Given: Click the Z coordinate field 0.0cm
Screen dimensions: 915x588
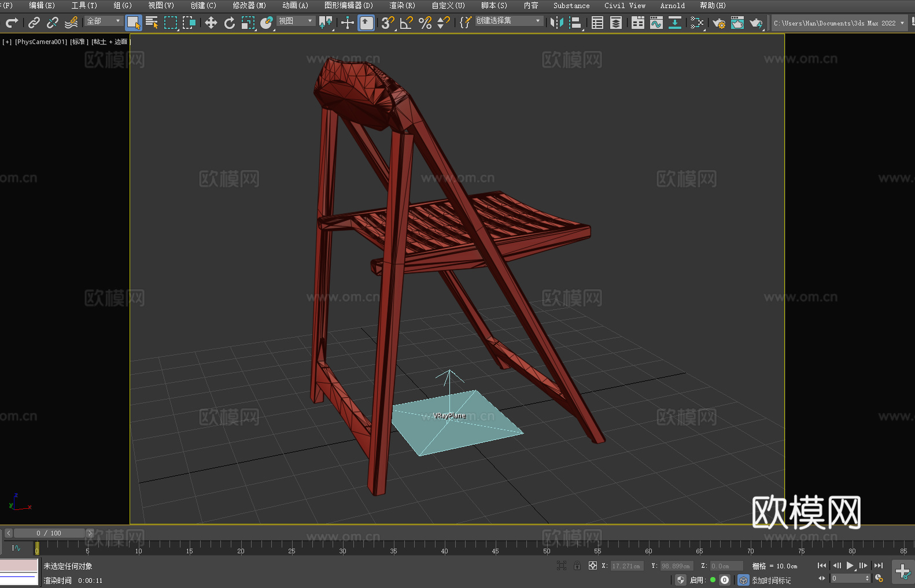Looking at the screenshot, I should (726, 566).
